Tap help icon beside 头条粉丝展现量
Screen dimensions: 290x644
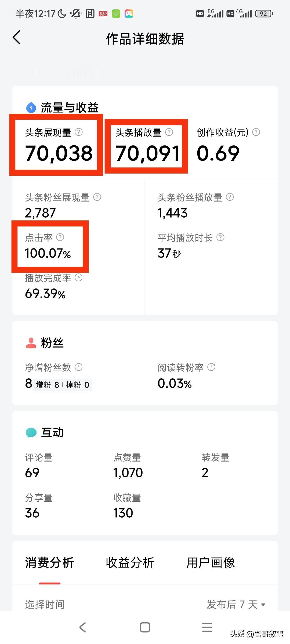tap(97, 197)
